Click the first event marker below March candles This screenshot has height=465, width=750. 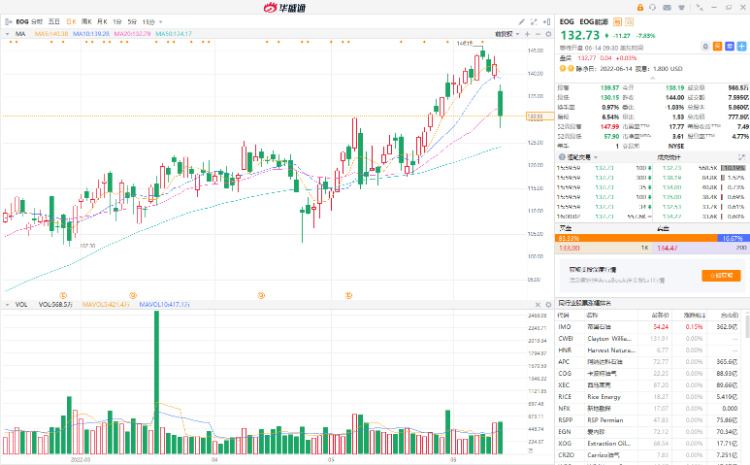(x=63, y=296)
